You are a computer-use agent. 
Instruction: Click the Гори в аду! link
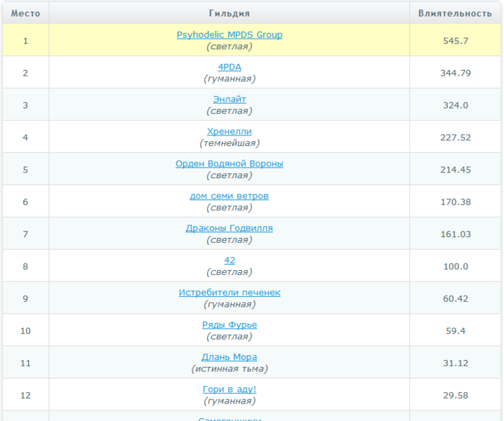pyautogui.click(x=229, y=390)
